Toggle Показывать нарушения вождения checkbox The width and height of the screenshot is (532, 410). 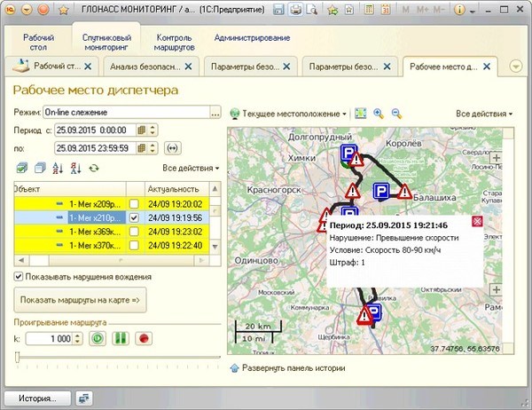pyautogui.click(x=19, y=277)
